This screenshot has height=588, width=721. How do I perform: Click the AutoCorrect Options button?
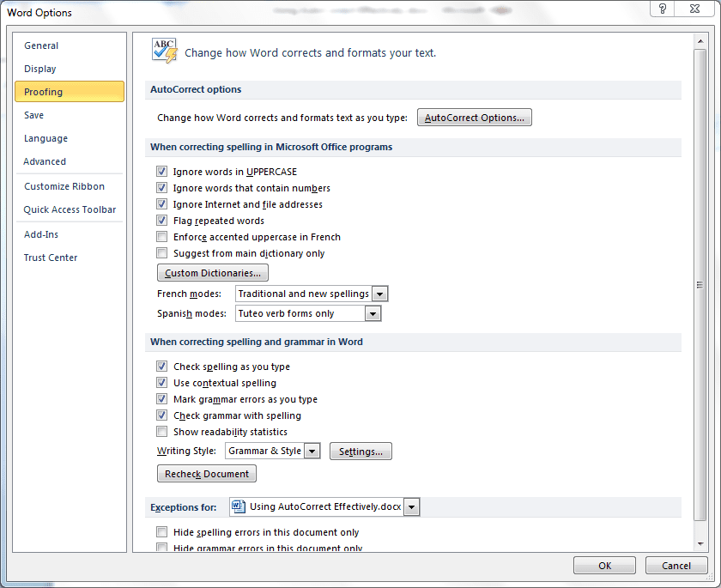pos(474,118)
